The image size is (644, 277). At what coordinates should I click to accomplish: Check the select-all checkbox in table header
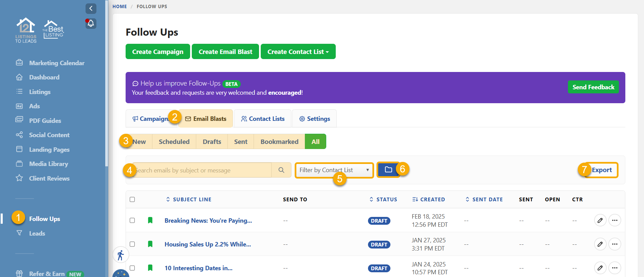coord(132,199)
